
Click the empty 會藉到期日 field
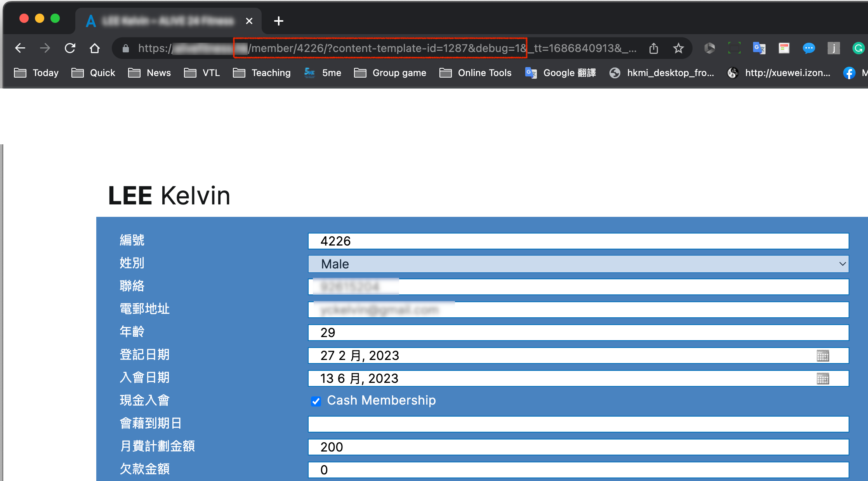pyautogui.click(x=578, y=424)
